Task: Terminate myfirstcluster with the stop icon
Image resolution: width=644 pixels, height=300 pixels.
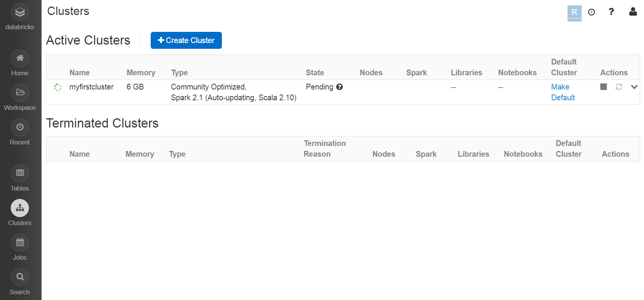Action: point(604,87)
